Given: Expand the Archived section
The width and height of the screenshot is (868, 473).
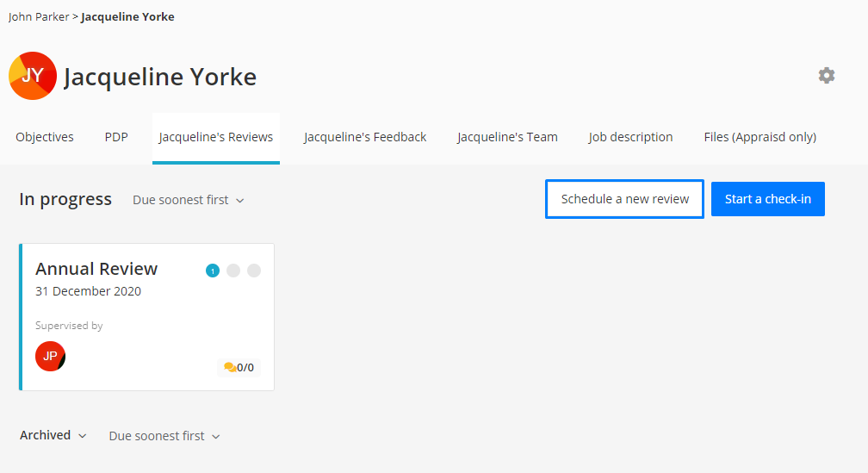Looking at the screenshot, I should (x=53, y=435).
